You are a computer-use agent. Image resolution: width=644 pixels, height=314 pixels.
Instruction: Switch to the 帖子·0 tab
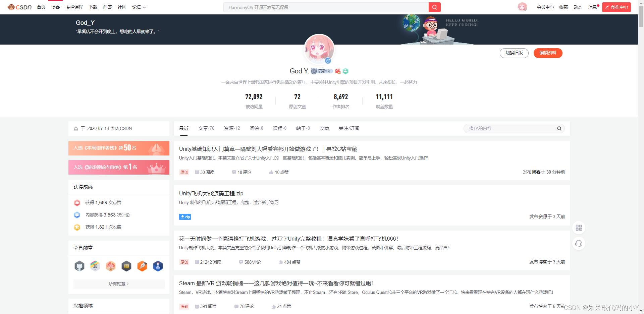point(303,128)
